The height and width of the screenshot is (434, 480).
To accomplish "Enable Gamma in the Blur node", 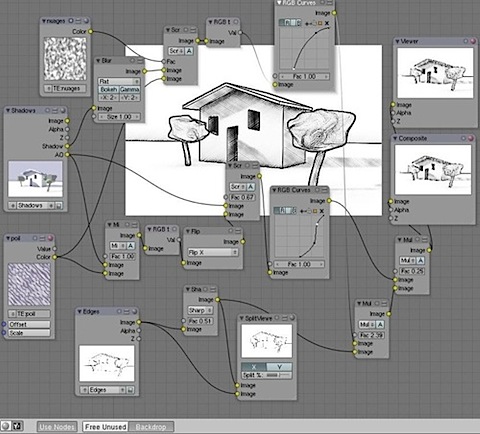I will coord(130,89).
